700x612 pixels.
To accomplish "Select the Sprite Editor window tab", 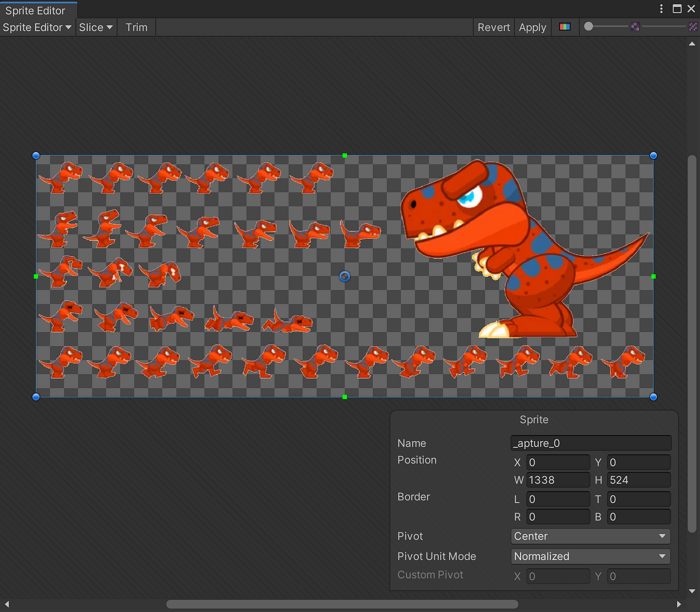I will pos(38,10).
